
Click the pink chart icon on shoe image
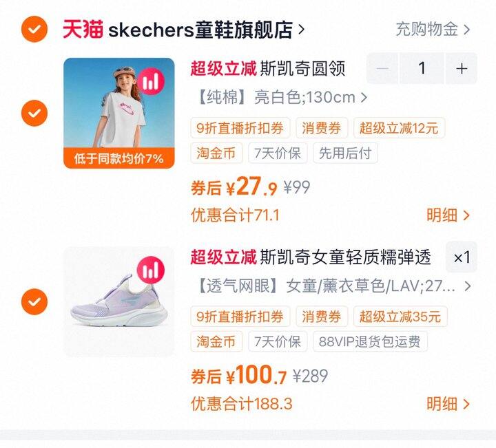click(x=151, y=270)
